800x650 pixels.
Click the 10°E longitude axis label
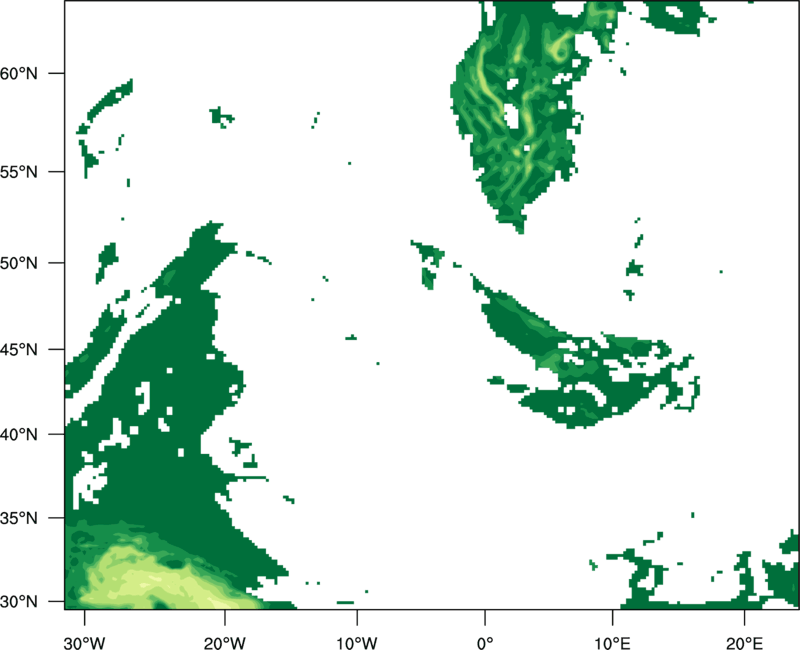612,643
